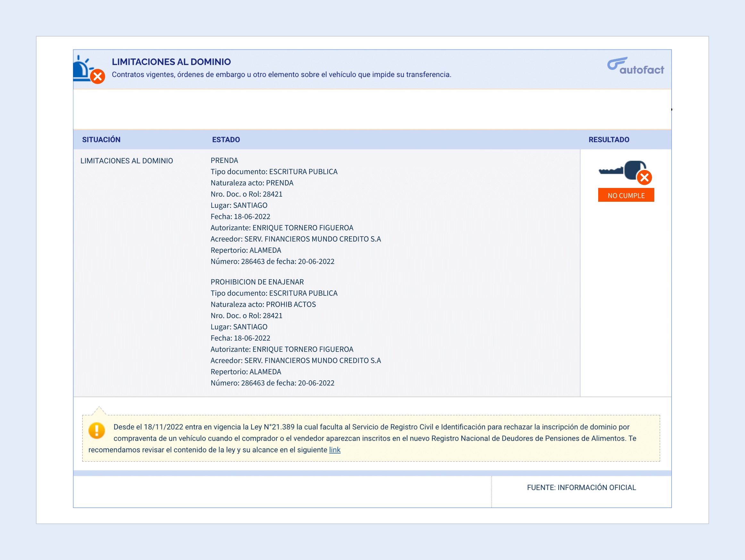Click FUENTE: INFORMACIÓN OFICIAL text
Screen dimensions: 745x560
(x=581, y=488)
